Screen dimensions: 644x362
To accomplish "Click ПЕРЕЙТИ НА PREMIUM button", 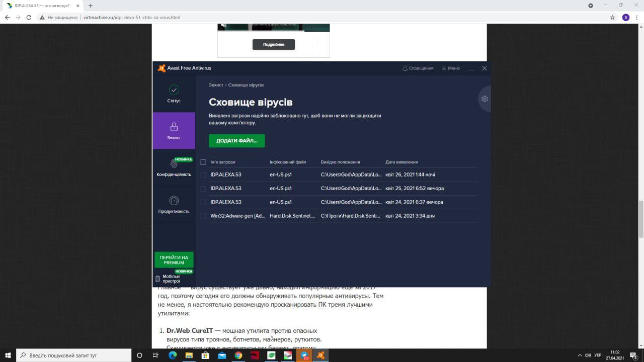I will [174, 260].
